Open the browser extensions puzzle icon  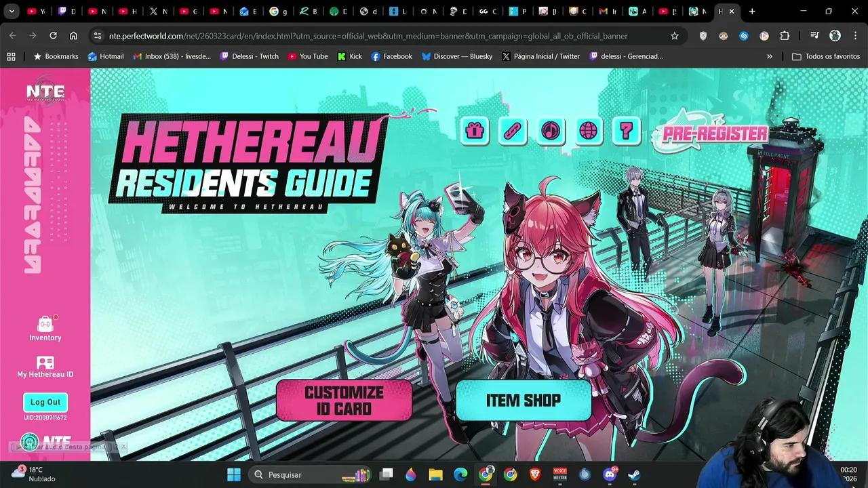click(785, 36)
